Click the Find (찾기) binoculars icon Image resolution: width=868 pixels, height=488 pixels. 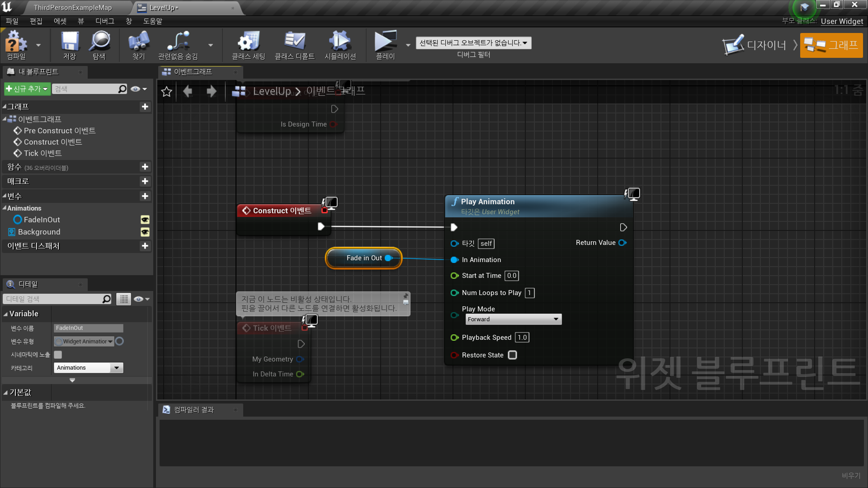138,42
